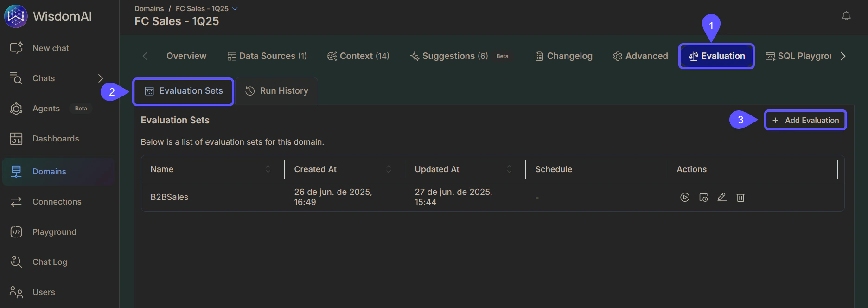
Task: Click the Domains breadcrumb link
Action: click(x=149, y=9)
